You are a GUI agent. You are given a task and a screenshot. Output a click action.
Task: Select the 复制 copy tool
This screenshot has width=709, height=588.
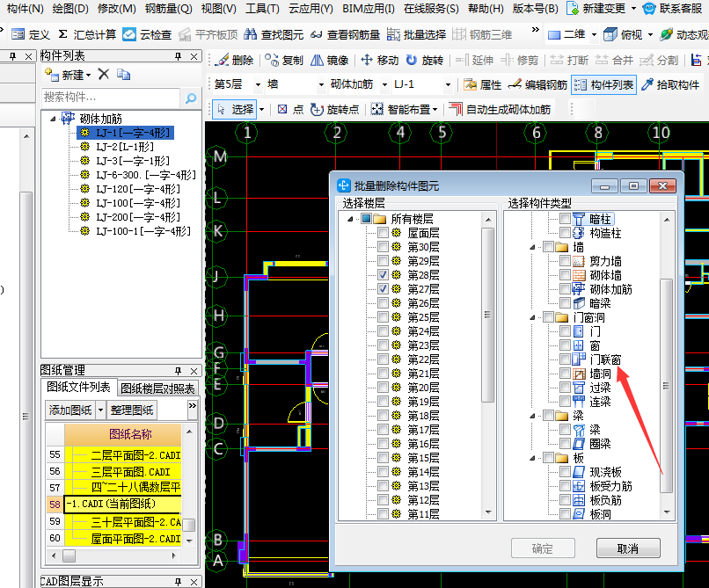click(x=284, y=60)
